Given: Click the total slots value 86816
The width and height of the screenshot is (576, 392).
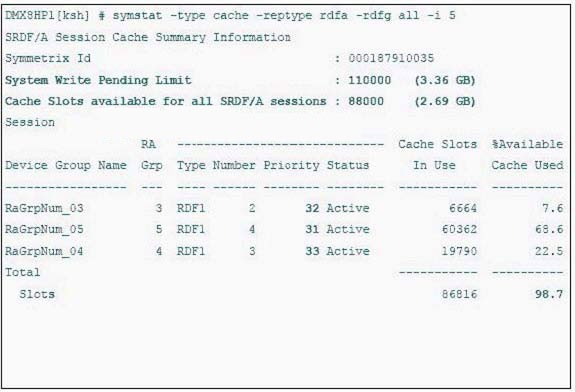Looking at the screenshot, I should click(459, 294).
